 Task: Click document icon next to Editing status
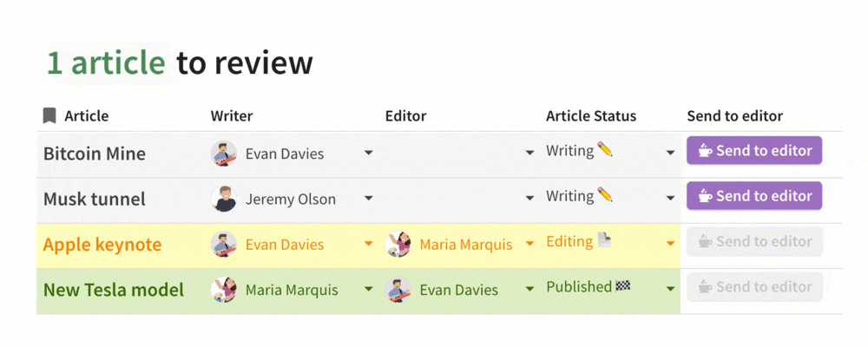[x=604, y=240]
